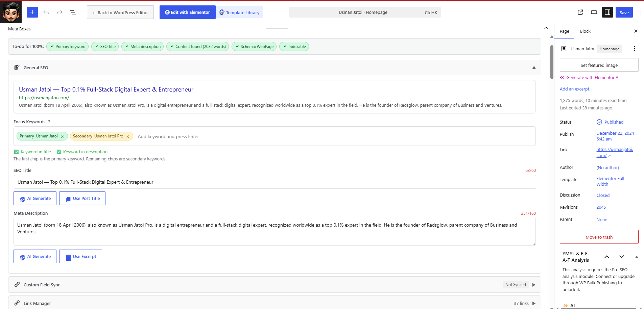Open the document overview list icon
This screenshot has width=644, height=309.
point(73,12)
